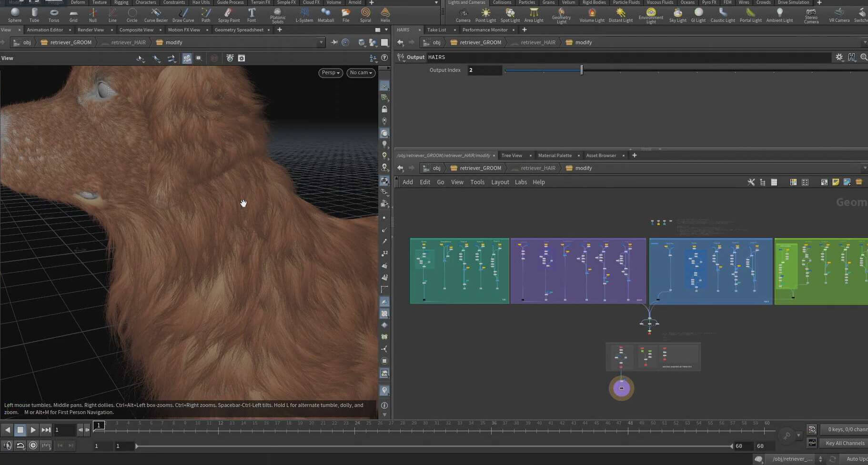Click the Output Index value field
868x465 pixels.
coord(484,70)
